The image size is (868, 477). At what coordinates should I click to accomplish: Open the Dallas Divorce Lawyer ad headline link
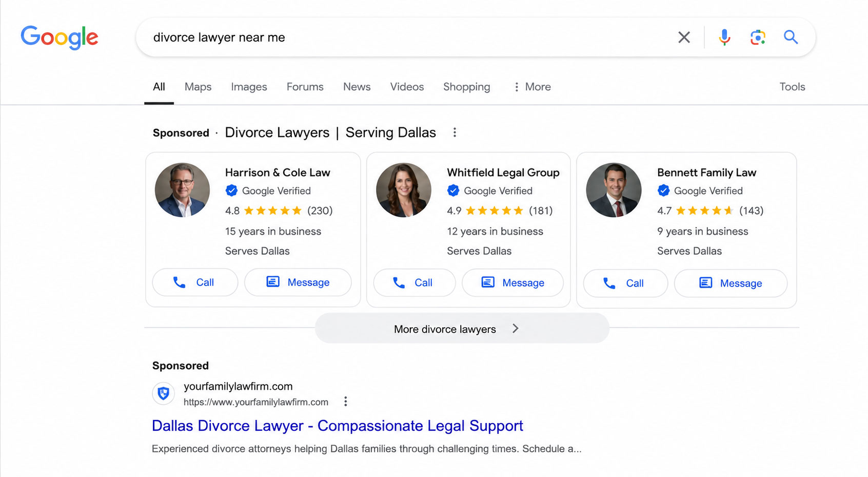(338, 426)
